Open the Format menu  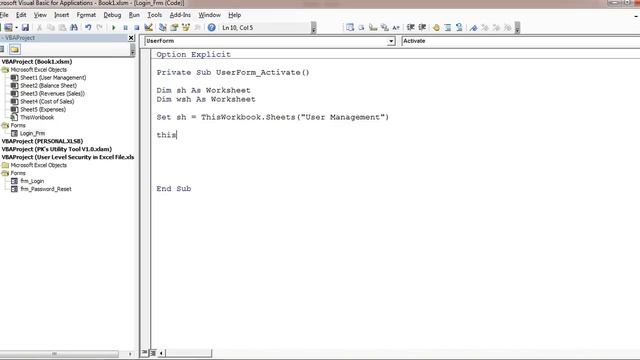point(86,15)
